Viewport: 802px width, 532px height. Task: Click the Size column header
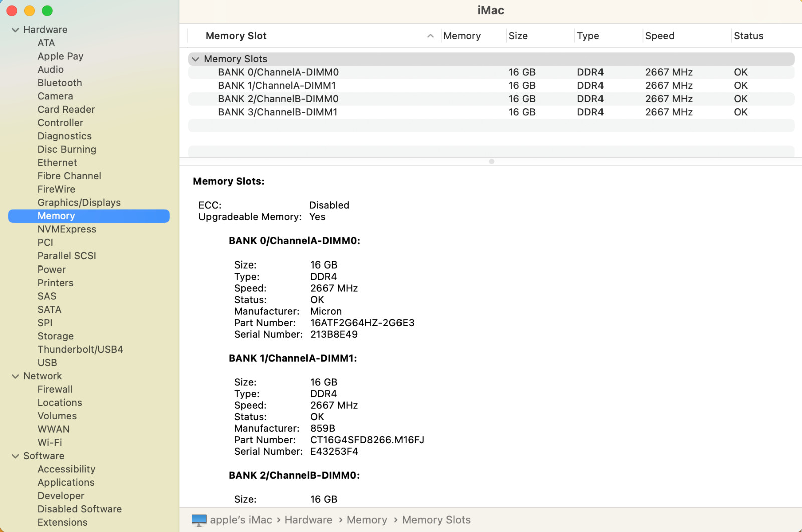[x=518, y=36]
